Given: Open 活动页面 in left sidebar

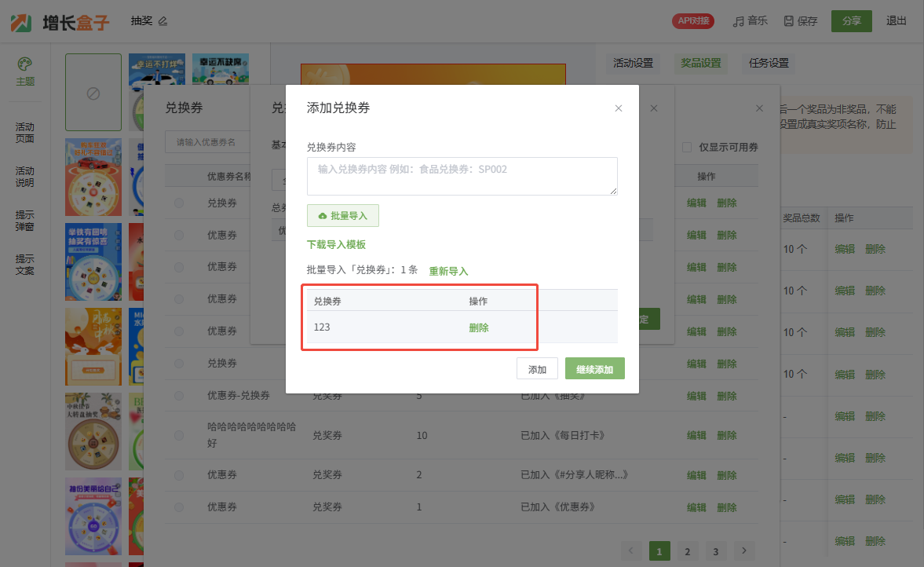Looking at the screenshot, I should (25, 133).
